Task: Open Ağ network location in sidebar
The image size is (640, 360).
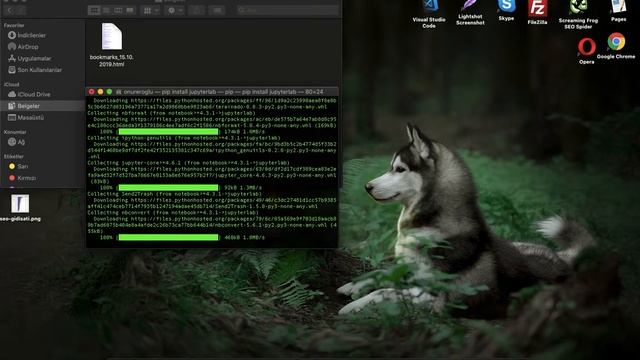Action: pos(17,142)
